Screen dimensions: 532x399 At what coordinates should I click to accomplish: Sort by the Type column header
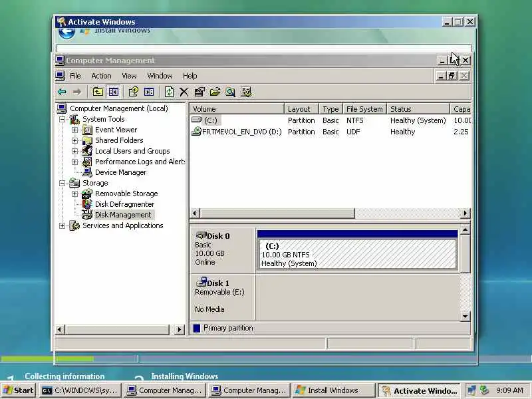click(331, 109)
